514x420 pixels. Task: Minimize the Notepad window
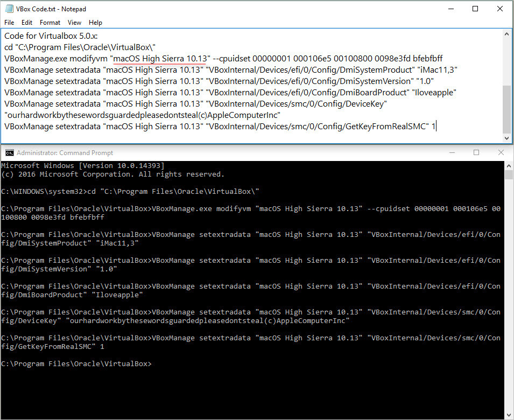(451, 9)
